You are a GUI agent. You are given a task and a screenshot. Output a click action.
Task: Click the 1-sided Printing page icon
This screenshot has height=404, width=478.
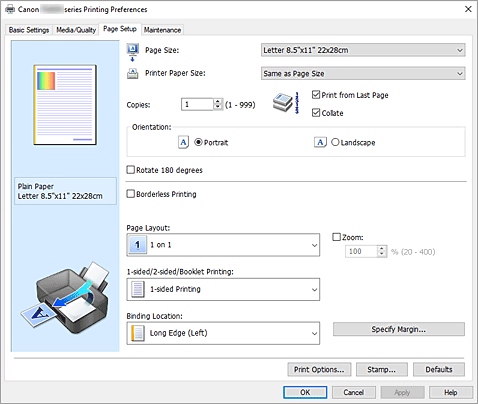[x=138, y=289]
